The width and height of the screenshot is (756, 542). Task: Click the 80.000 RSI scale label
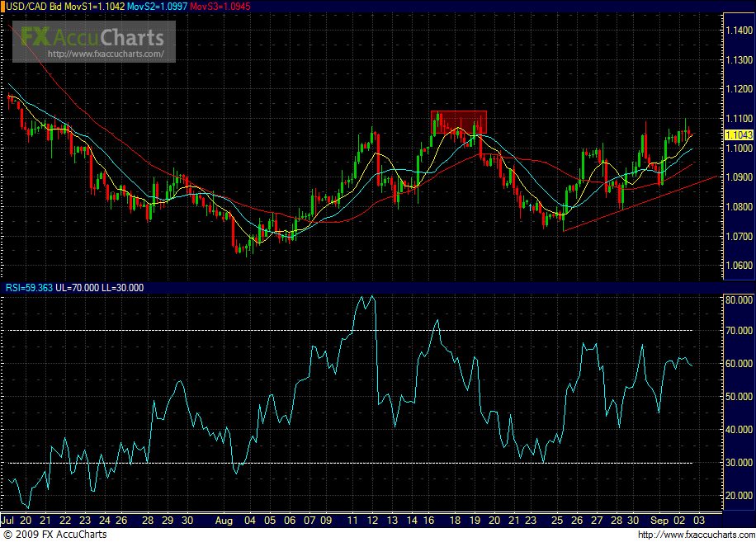point(737,298)
